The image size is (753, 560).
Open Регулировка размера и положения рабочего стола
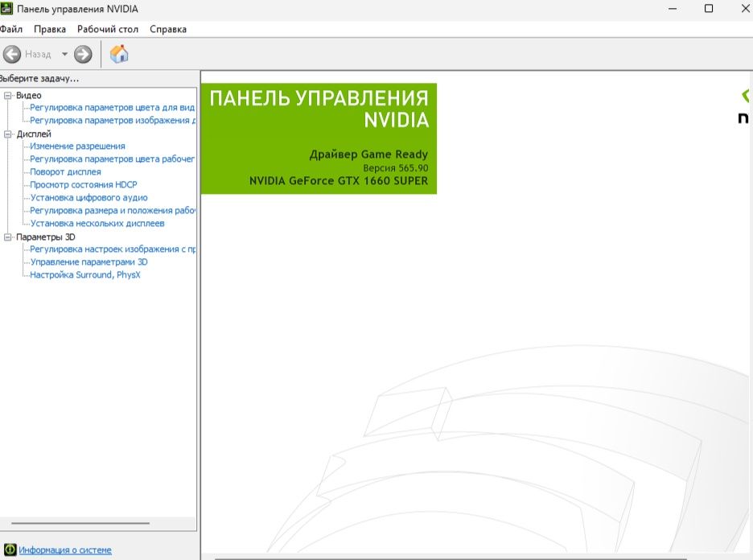click(113, 210)
